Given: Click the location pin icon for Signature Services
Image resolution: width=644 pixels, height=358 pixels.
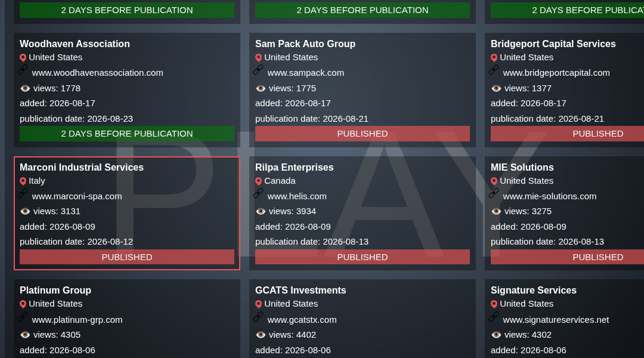Looking at the screenshot, I should coord(494,304).
